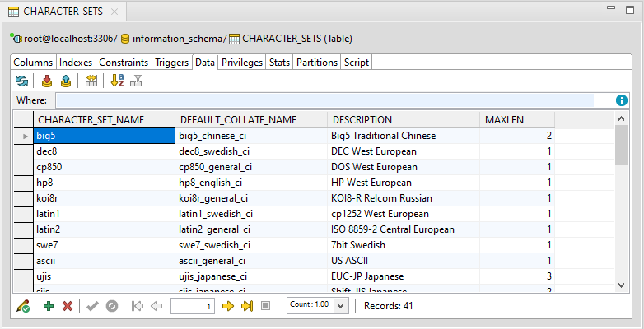Sort by the MAXLEN column header
This screenshot has width=644, height=329.
click(517, 119)
